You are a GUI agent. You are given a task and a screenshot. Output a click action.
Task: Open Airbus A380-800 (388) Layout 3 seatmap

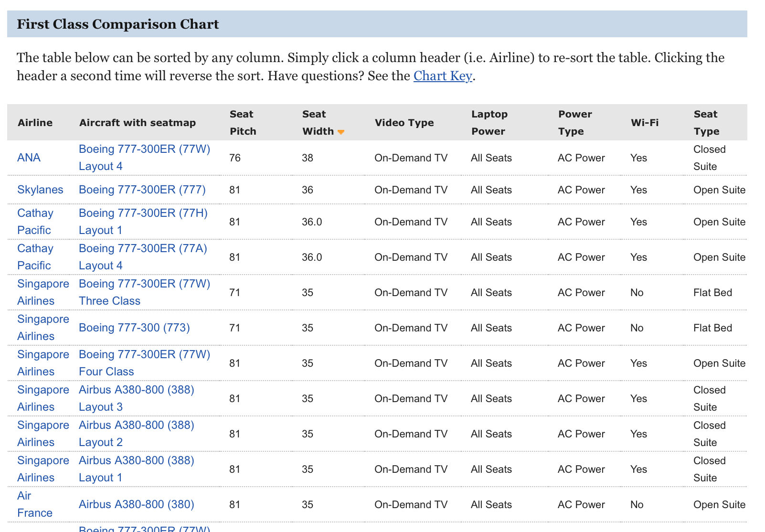pyautogui.click(x=136, y=398)
